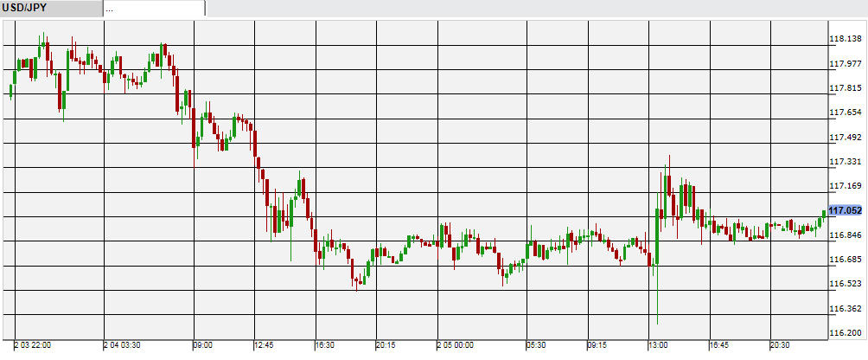
Task: Click the 117.815 price axis label
Action: [x=845, y=88]
